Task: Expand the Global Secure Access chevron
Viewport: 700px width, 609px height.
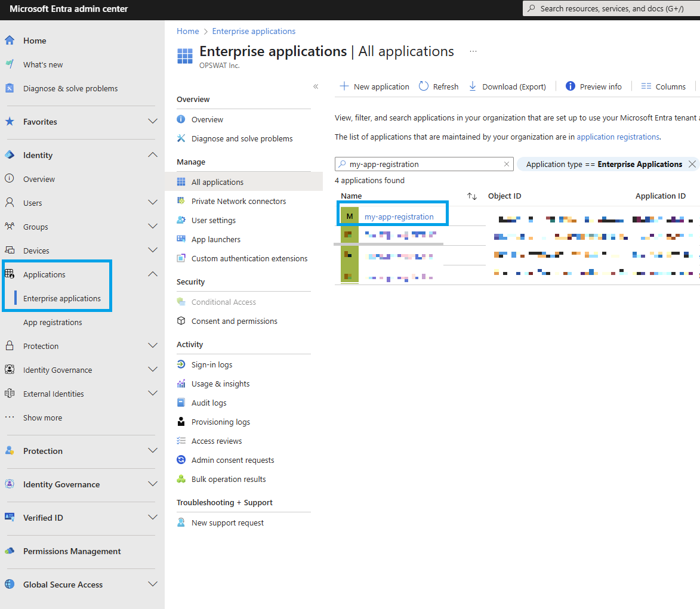Action: [x=153, y=584]
